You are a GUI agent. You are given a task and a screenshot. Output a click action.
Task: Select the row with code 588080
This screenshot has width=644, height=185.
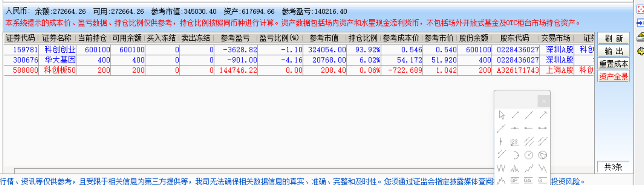click(x=298, y=70)
